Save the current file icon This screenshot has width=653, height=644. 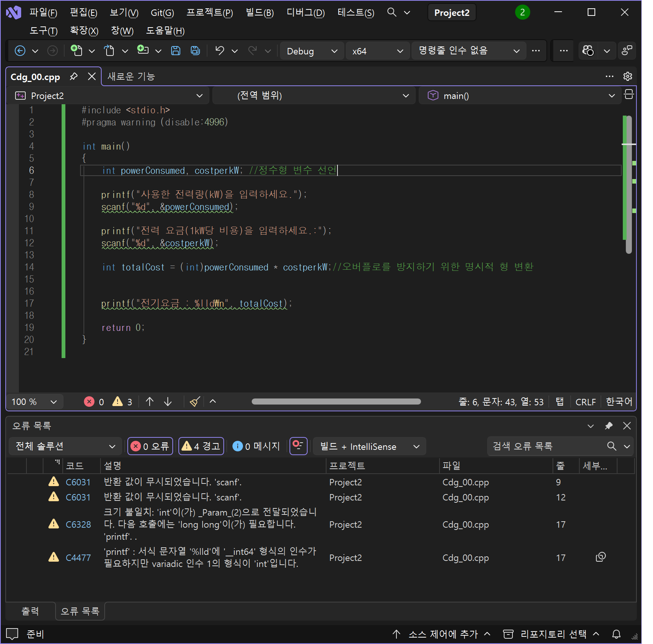176,51
